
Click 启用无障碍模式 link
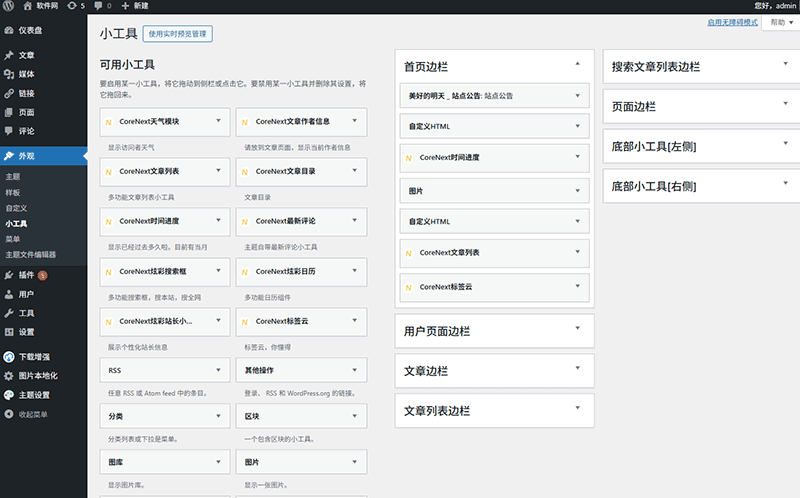click(x=732, y=22)
